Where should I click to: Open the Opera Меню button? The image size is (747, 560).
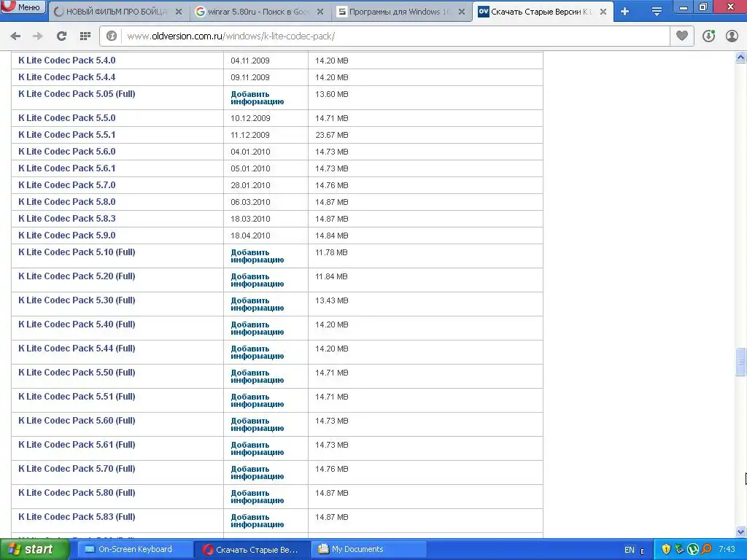click(x=23, y=7)
